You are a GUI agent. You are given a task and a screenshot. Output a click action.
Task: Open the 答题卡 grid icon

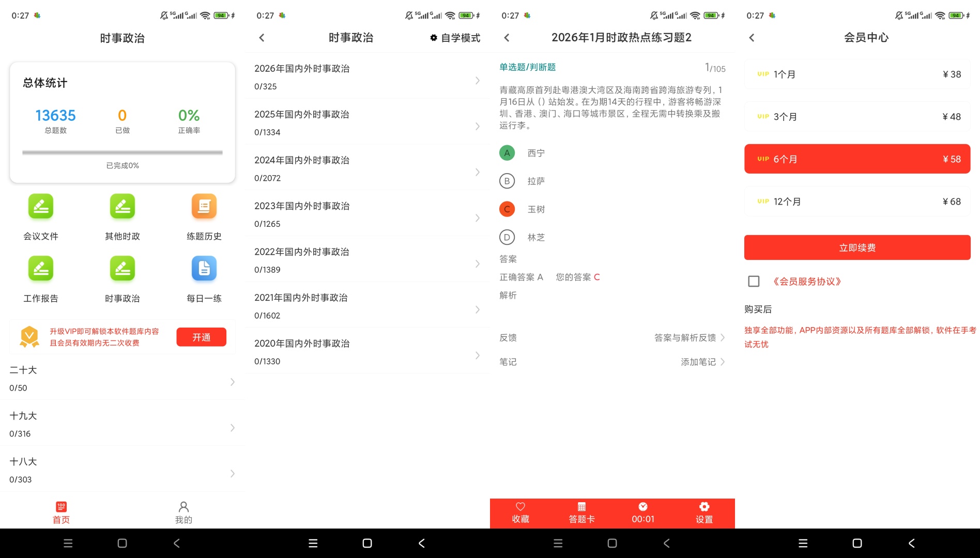pyautogui.click(x=581, y=506)
